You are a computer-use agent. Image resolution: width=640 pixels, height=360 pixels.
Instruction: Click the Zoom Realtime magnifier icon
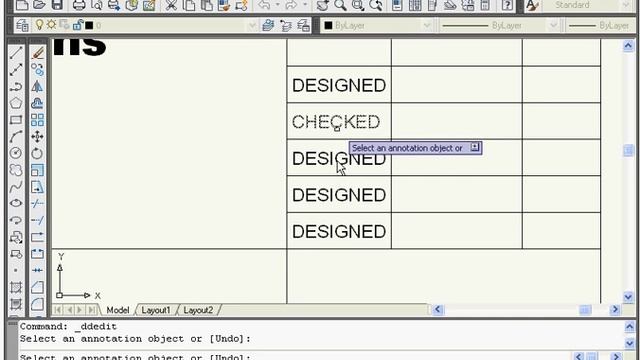[340, 5]
